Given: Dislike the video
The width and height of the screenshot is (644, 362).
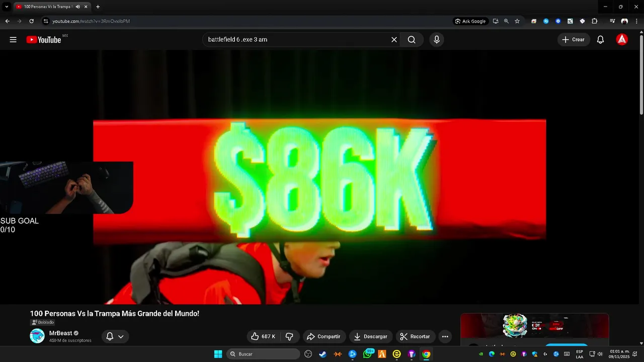Looking at the screenshot, I should point(290,336).
